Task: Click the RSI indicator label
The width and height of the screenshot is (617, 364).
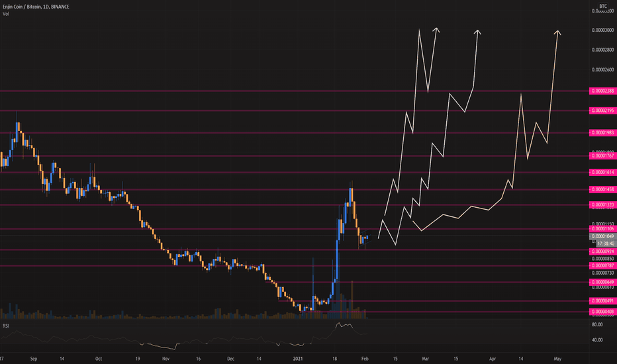Action: (6, 326)
